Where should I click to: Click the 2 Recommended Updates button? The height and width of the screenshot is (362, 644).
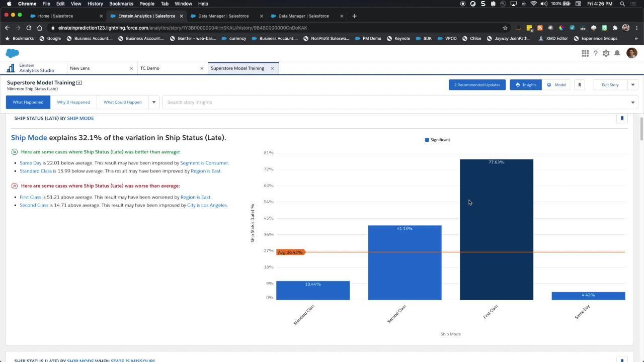pyautogui.click(x=476, y=84)
